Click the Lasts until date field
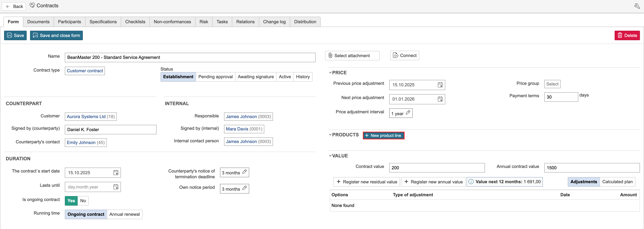644x229 pixels. [93, 187]
